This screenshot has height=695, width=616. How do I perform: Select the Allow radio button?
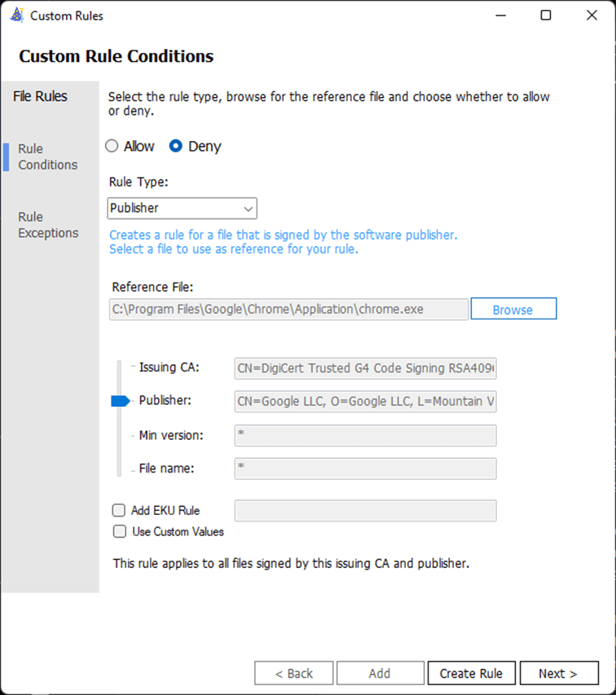point(112,147)
